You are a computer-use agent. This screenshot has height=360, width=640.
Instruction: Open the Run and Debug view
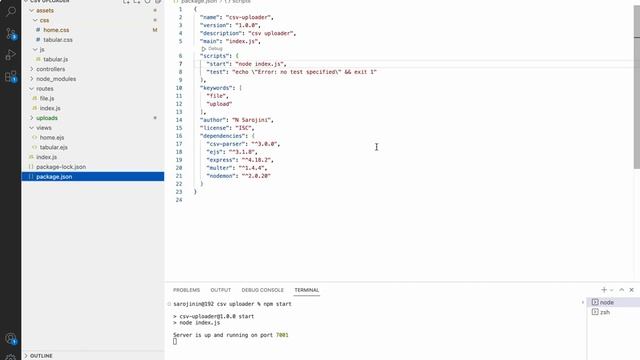[11, 55]
